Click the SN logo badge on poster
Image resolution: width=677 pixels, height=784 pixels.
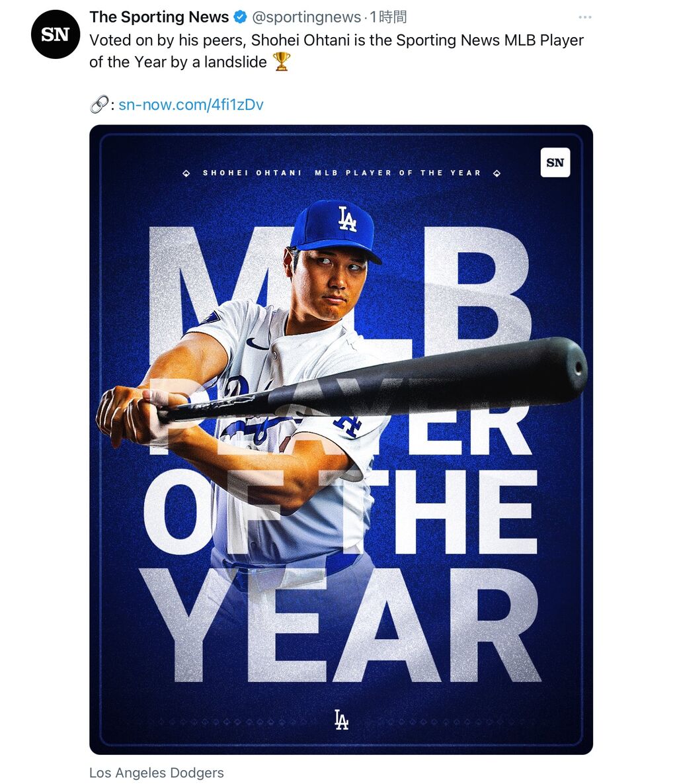[555, 162]
